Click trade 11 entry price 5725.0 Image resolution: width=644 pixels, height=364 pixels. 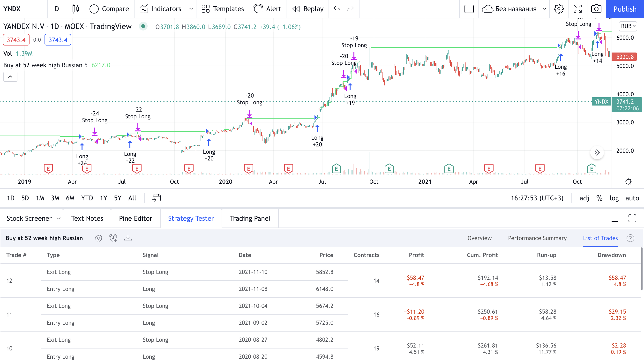click(324, 322)
